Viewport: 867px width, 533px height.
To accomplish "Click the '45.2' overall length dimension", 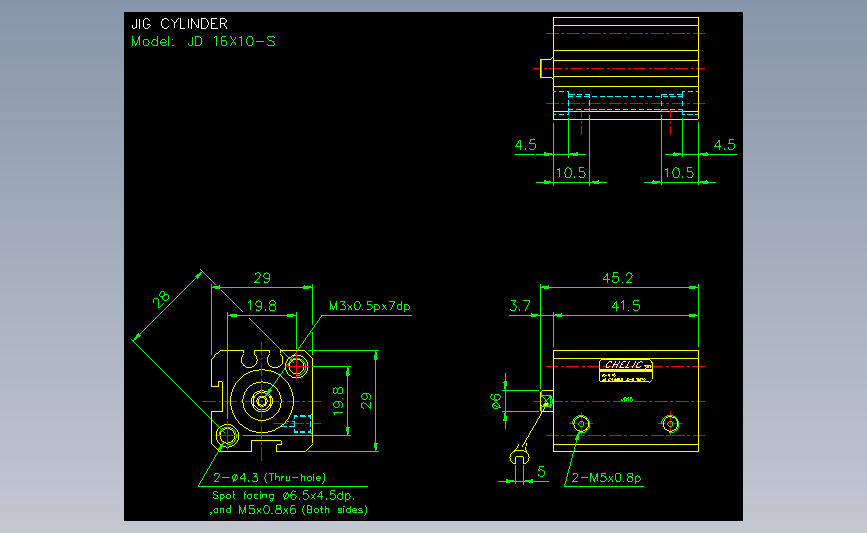I will (x=618, y=278).
